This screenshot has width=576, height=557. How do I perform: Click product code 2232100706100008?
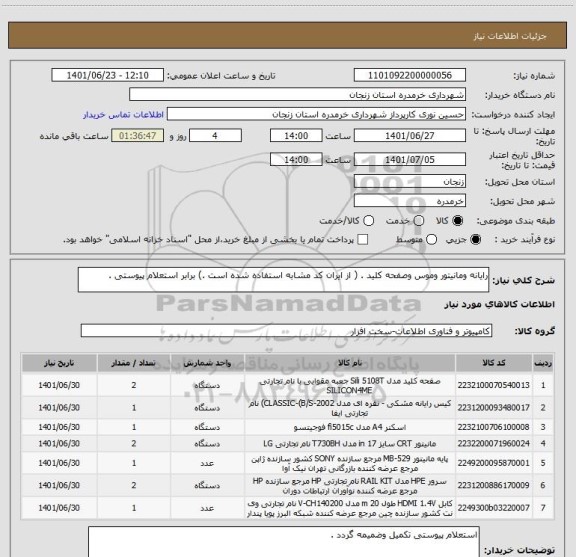493,427
